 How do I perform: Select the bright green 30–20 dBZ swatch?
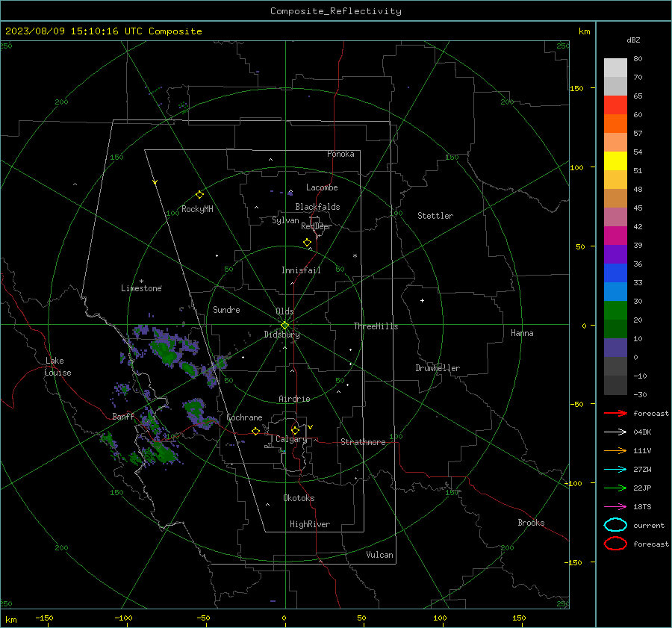[x=615, y=310]
